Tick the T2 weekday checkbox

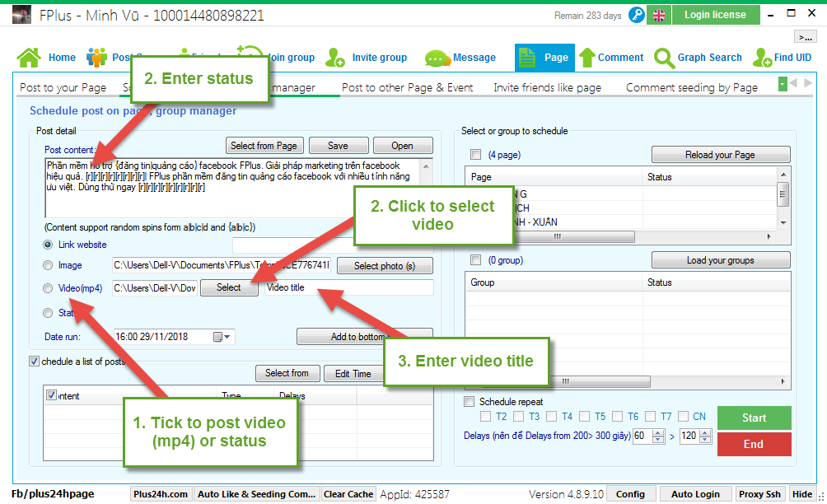pyautogui.click(x=486, y=417)
